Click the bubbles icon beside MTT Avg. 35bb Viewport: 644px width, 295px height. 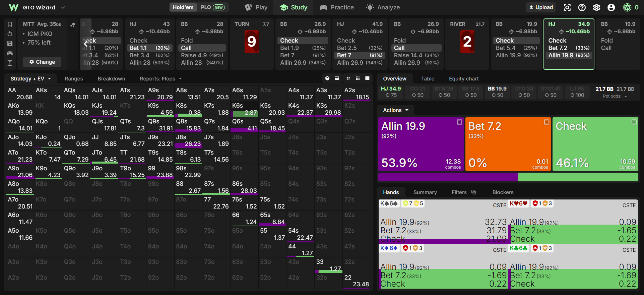pyautogui.click(x=73, y=25)
